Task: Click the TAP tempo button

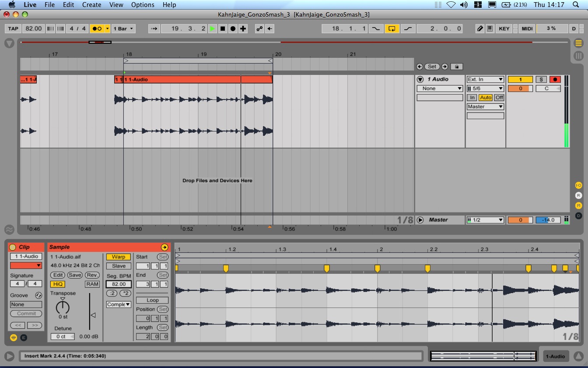Action: tap(13, 28)
